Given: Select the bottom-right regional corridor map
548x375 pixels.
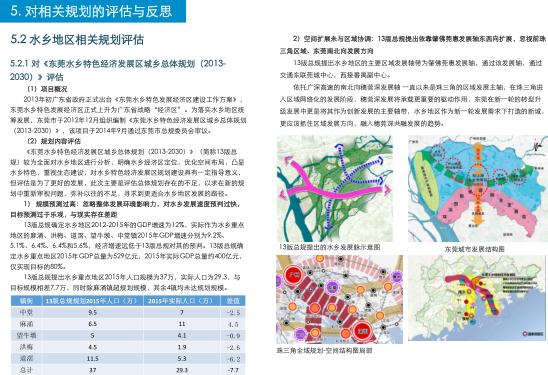Looking at the screenshot, I should 476,298.
